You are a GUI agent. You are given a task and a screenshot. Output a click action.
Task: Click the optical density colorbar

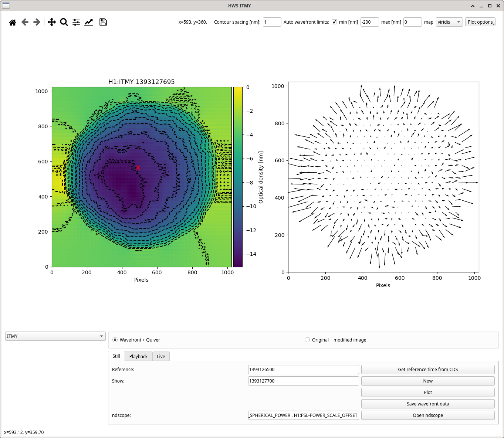coord(238,177)
